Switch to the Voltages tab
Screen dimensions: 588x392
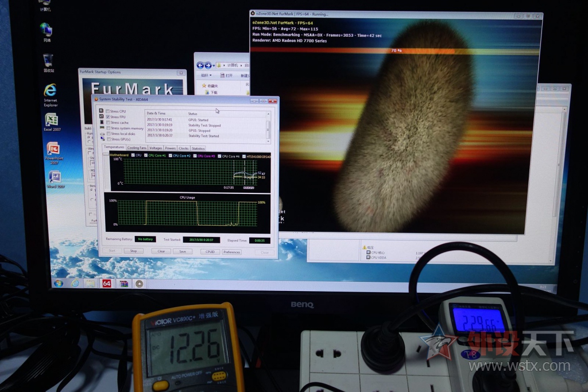tap(156, 148)
